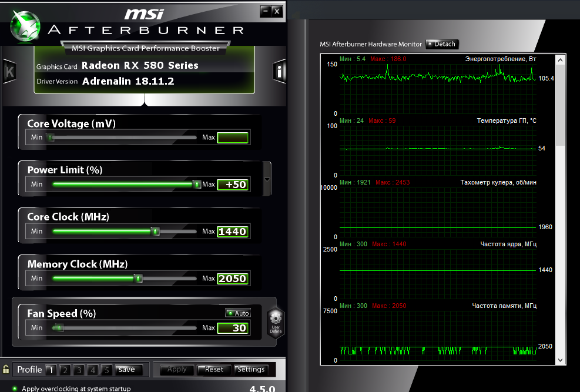Toggle Auto fan speed mode
Screen dimensions: 580x392
click(238, 313)
